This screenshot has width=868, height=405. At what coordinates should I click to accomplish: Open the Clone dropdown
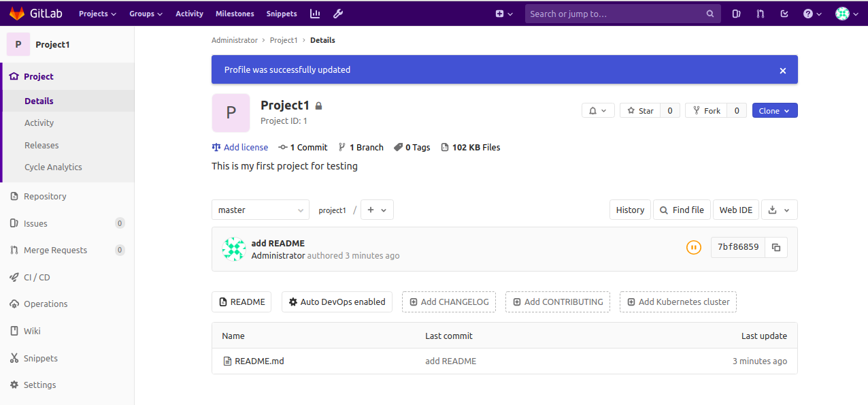pyautogui.click(x=775, y=110)
